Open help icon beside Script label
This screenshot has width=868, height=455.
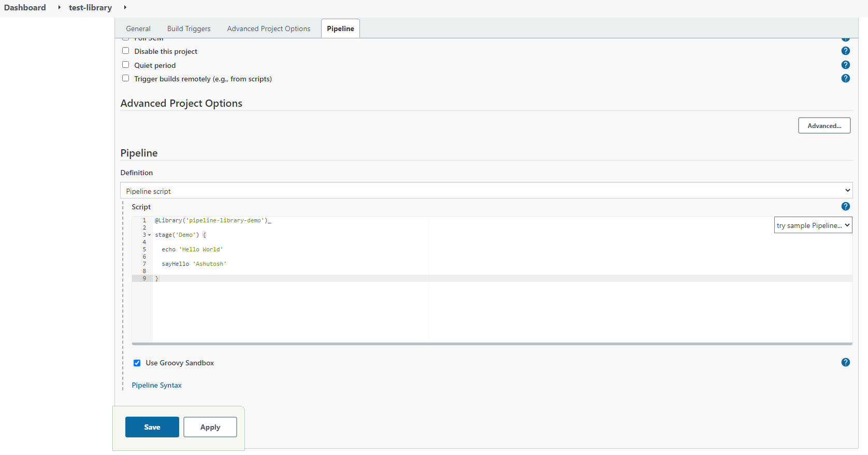[846, 206]
